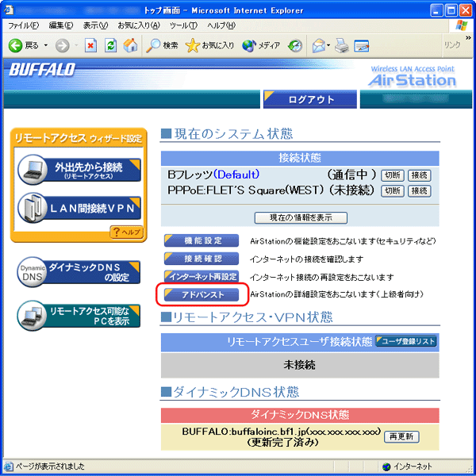Click the status bar page icon

pos(9,466)
